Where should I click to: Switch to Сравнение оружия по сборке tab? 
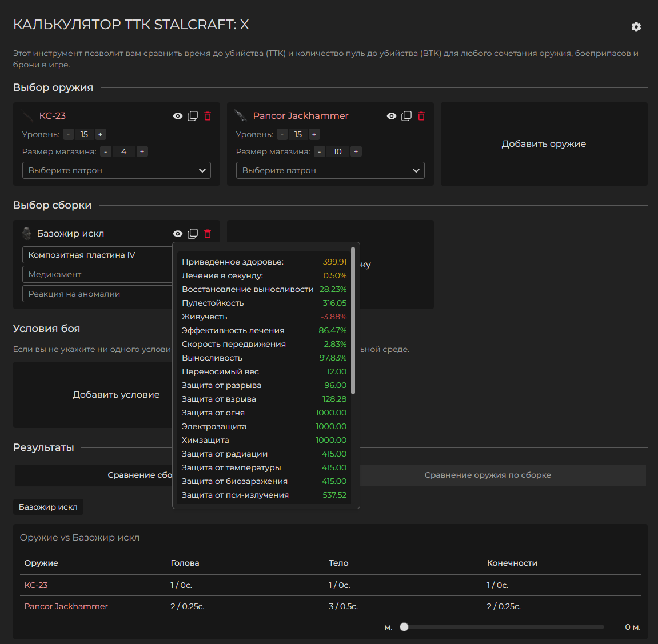(x=488, y=475)
